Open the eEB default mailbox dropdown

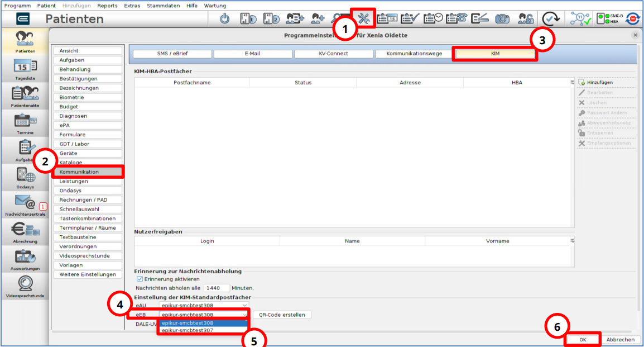(204, 315)
